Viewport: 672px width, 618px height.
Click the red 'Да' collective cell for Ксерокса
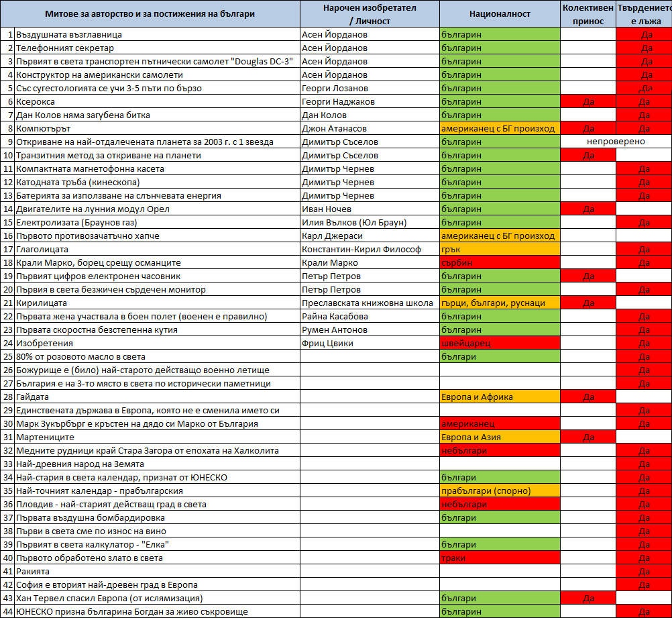[x=588, y=101]
